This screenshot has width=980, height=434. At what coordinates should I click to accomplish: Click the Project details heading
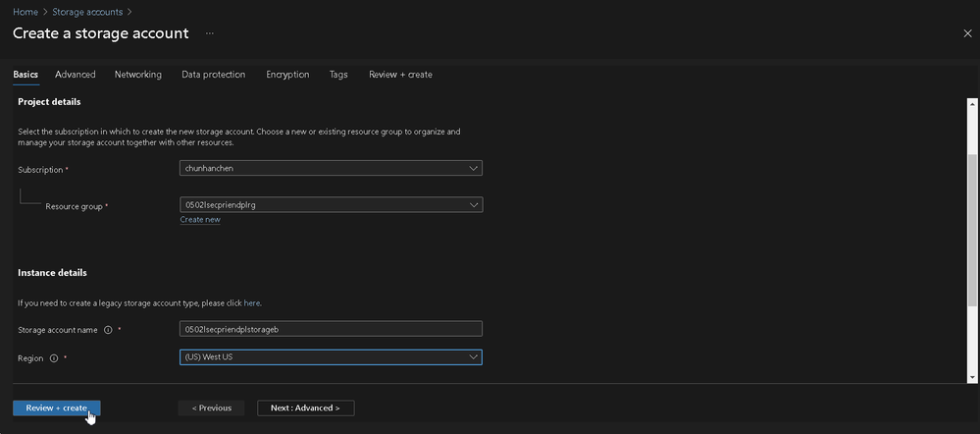coord(49,101)
